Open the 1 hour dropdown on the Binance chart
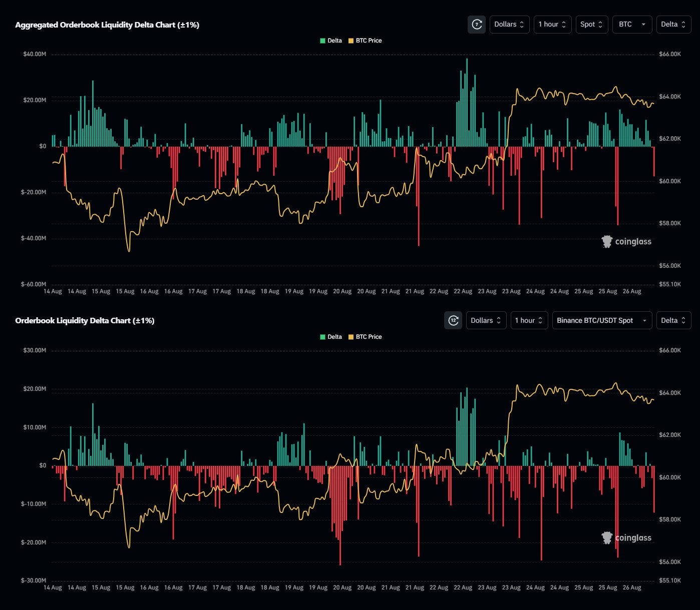 (x=529, y=320)
